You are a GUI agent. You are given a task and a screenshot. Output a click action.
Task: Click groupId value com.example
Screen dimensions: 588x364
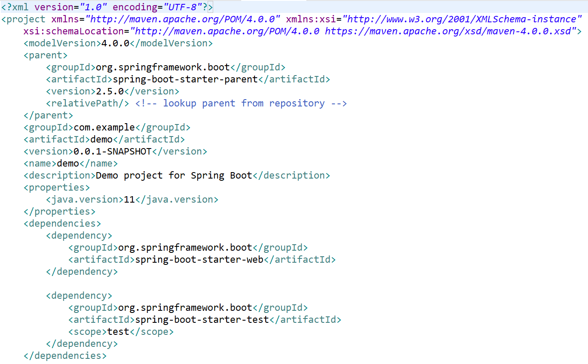click(x=104, y=127)
